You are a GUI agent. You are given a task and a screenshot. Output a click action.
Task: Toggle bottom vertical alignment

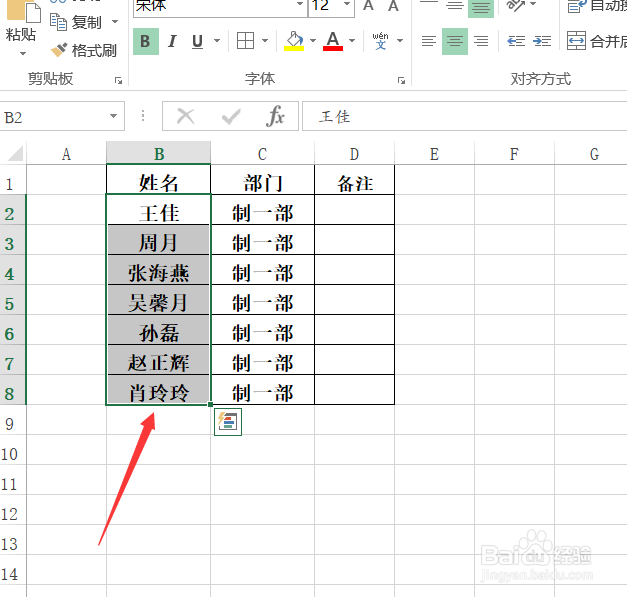click(x=481, y=7)
